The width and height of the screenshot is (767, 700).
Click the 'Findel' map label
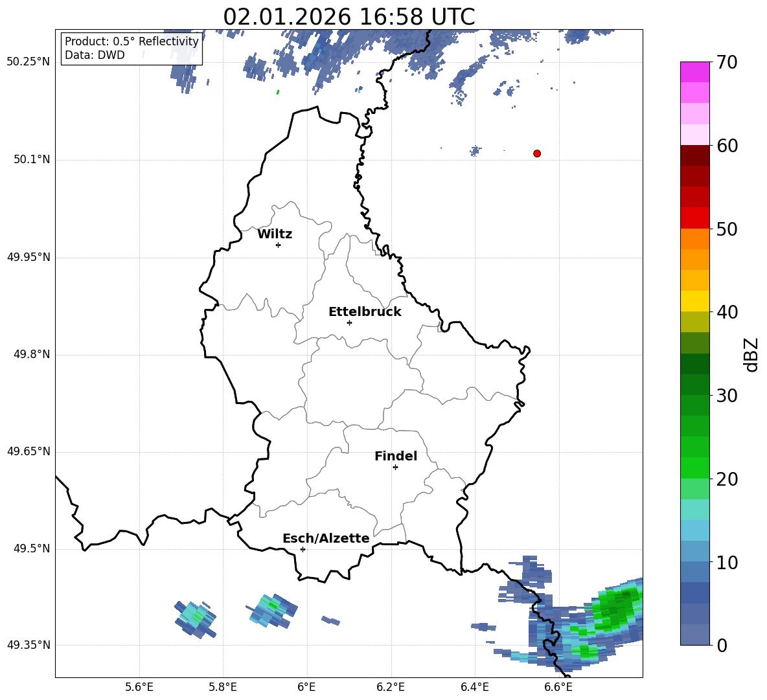(x=396, y=456)
